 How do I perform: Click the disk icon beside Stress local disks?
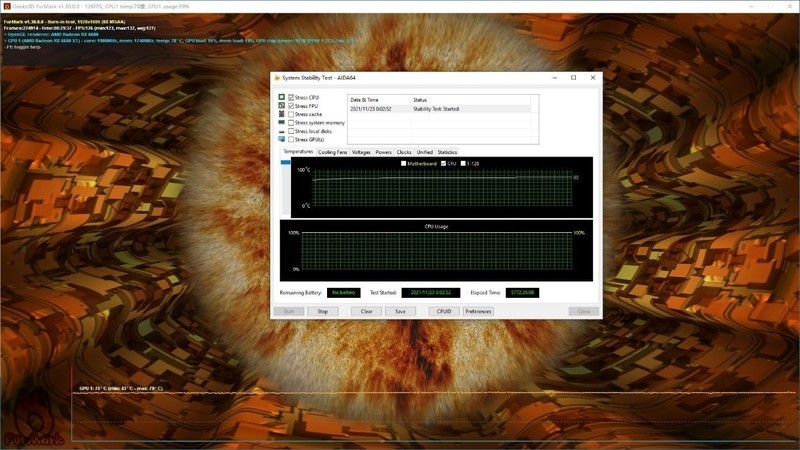click(x=281, y=131)
